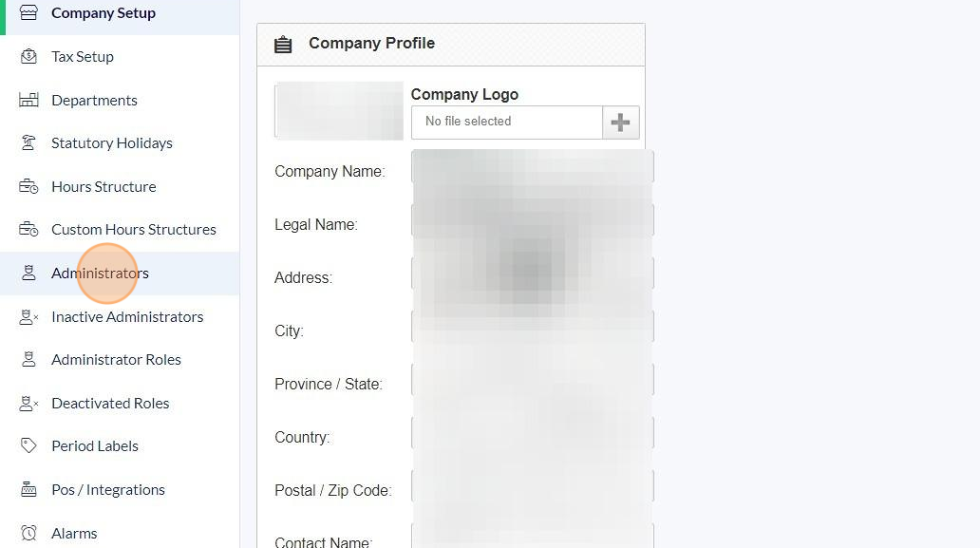This screenshot has height=548, width=980.
Task: Click the Period Labels tag icon
Action: 28,445
